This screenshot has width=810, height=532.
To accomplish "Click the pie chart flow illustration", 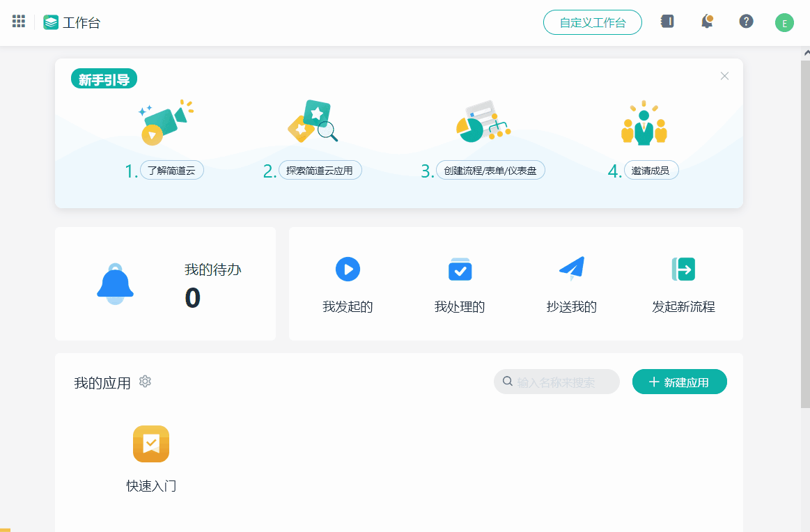I will (483, 121).
